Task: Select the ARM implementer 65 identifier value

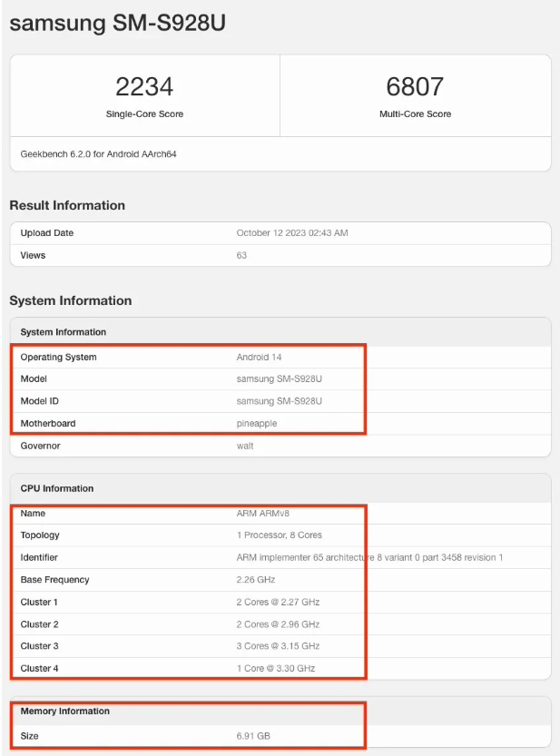Action: 370,557
